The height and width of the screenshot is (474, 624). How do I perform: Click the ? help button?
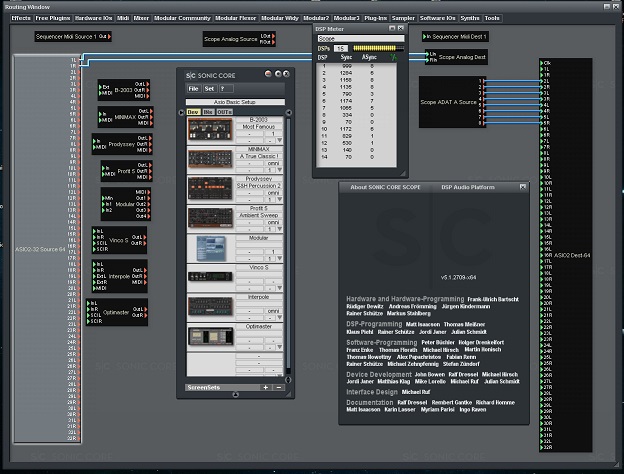(x=226, y=89)
